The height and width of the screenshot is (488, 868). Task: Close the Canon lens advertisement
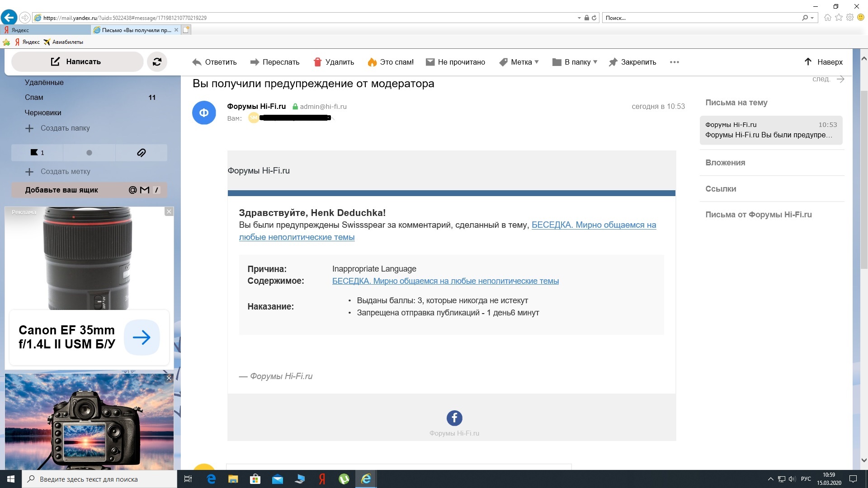click(169, 211)
